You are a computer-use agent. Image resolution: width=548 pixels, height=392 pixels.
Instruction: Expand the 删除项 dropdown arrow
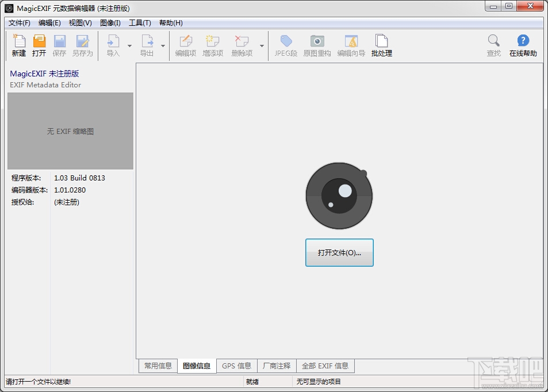pyautogui.click(x=262, y=46)
